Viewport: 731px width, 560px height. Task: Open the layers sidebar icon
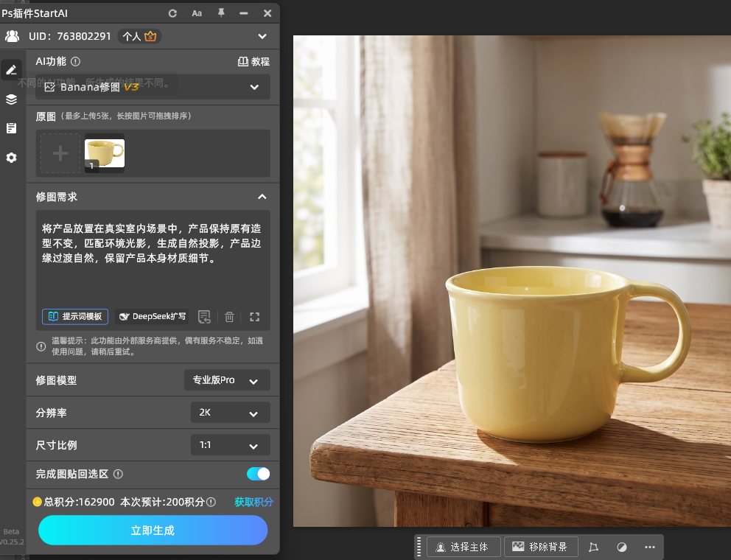point(12,99)
